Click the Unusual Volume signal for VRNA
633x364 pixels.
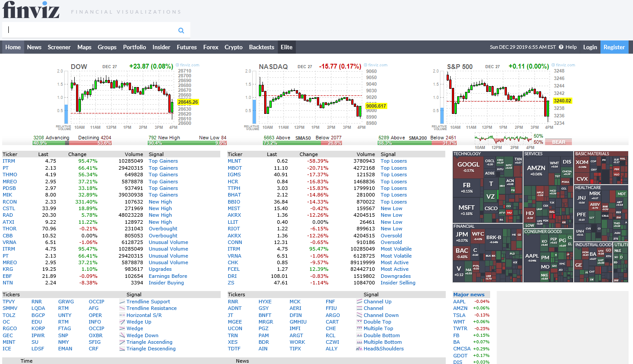tap(168, 242)
